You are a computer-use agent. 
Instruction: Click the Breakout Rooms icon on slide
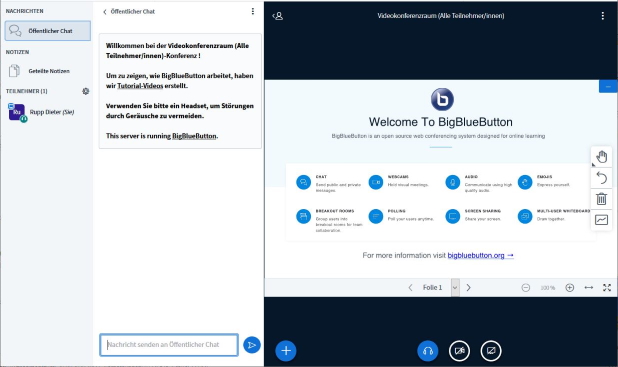pyautogui.click(x=303, y=216)
